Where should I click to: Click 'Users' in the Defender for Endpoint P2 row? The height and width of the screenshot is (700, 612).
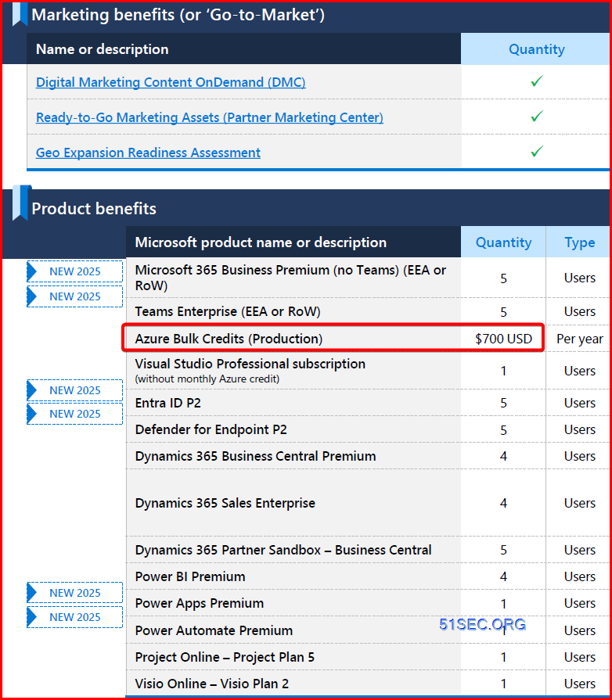click(x=579, y=429)
